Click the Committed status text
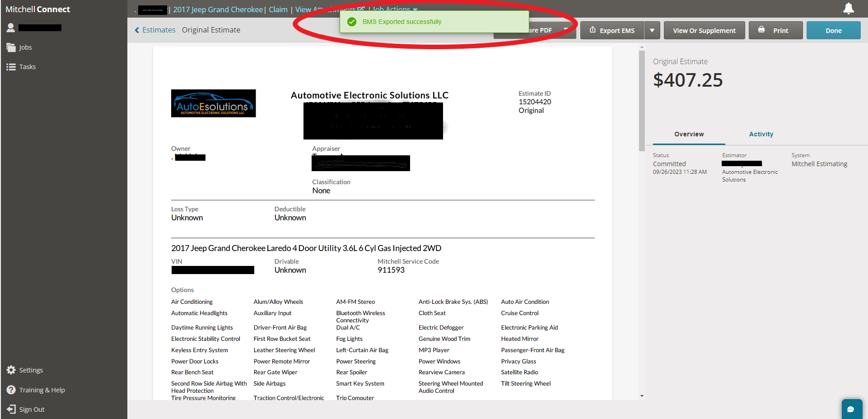Screen dimensions: 868x419 tap(669, 164)
